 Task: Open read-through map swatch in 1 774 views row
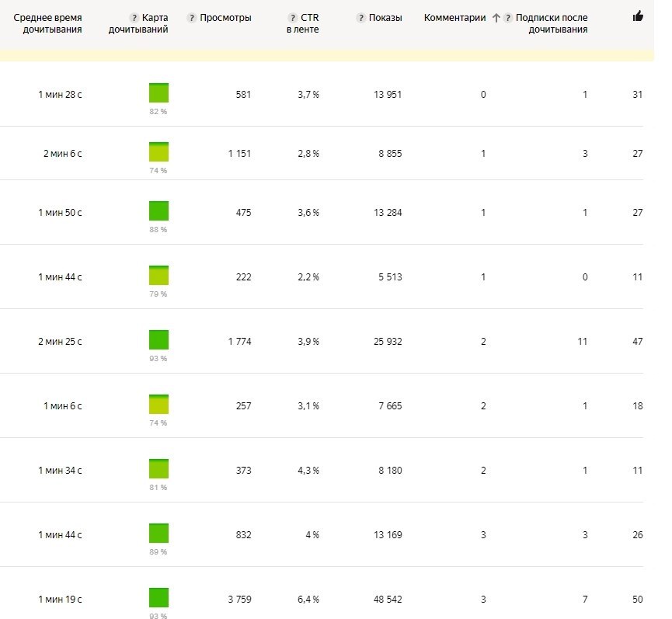pyautogui.click(x=158, y=340)
